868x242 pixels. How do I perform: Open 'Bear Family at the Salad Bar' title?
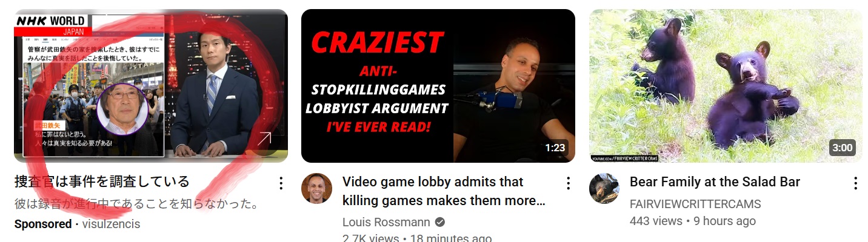pyautogui.click(x=715, y=182)
